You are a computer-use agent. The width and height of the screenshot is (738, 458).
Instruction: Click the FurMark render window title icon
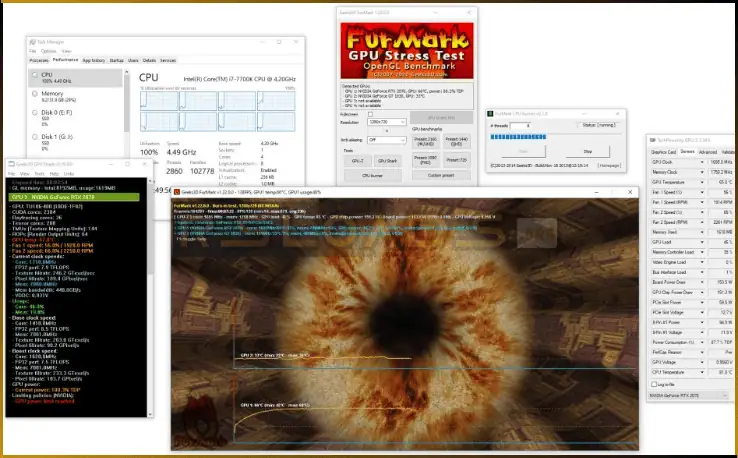177,192
